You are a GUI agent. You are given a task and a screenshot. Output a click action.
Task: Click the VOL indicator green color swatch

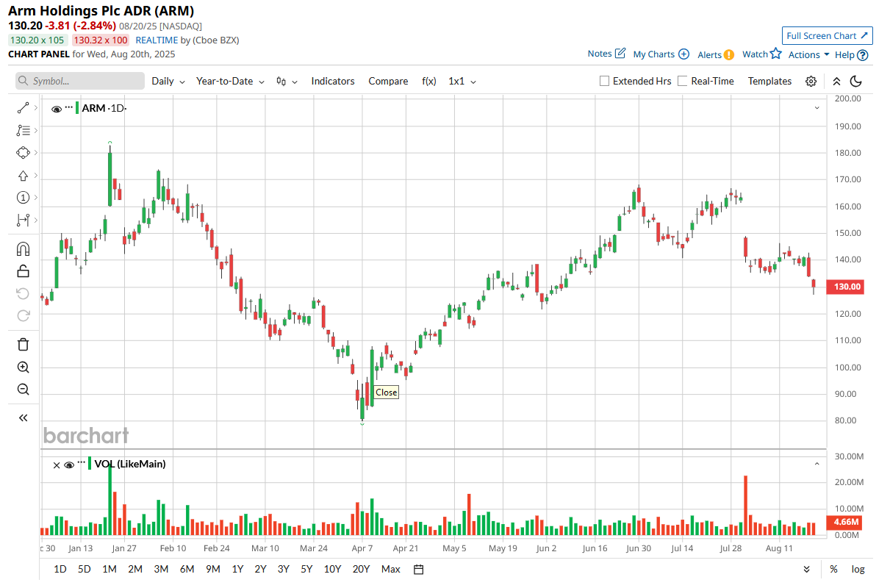(x=90, y=464)
